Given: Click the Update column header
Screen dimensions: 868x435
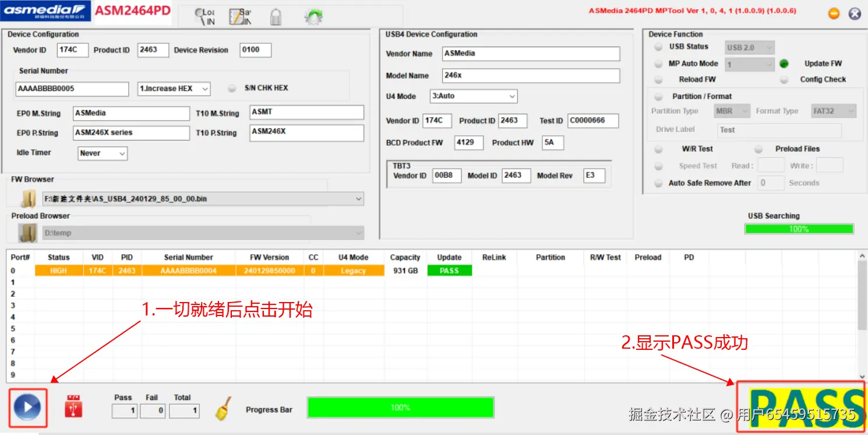Looking at the screenshot, I should (x=449, y=257).
